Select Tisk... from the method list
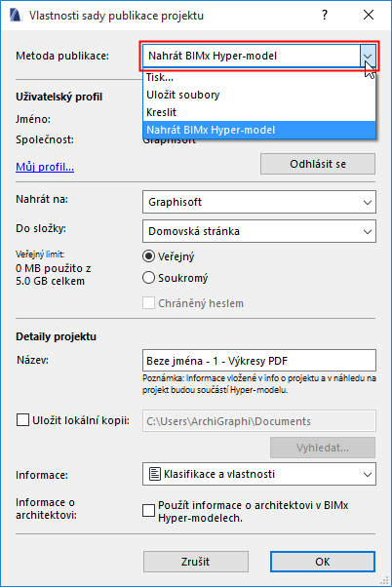 coord(259,77)
